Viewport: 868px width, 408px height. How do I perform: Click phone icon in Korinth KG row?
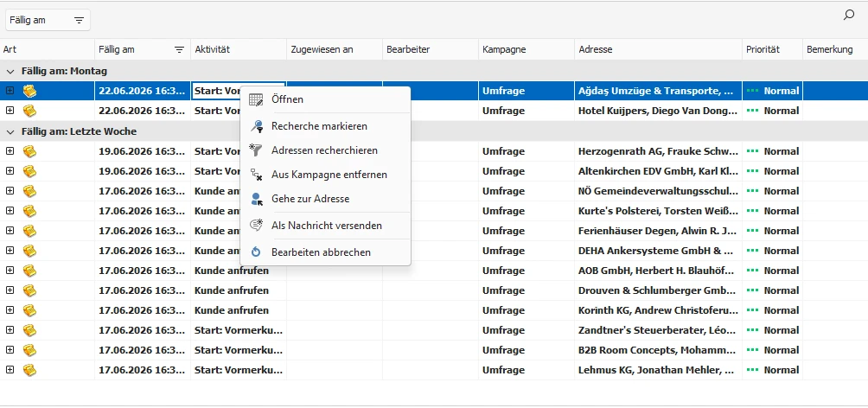point(29,310)
